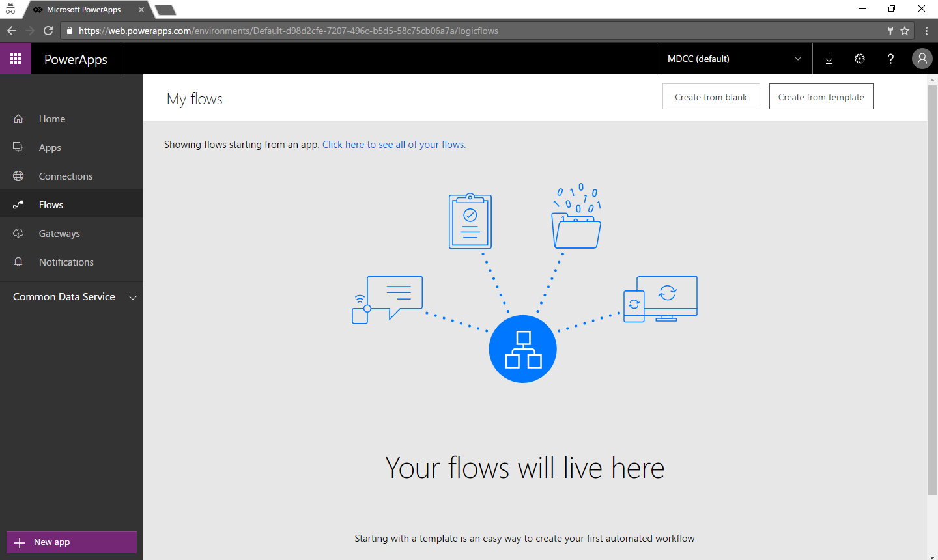
Task: Bookmark this page with the star icon
Action: pyautogui.click(x=905, y=31)
